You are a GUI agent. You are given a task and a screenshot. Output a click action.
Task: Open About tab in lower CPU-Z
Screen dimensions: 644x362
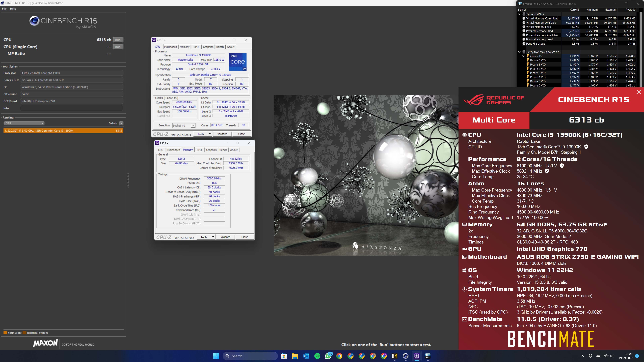[x=234, y=150]
